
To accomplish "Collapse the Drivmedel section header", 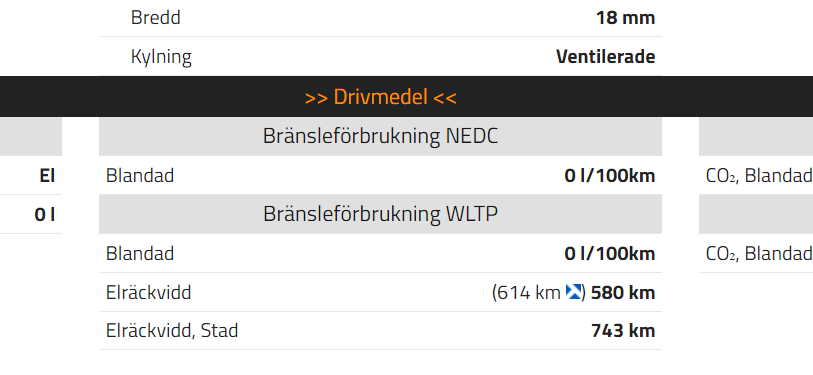I will point(381,97).
